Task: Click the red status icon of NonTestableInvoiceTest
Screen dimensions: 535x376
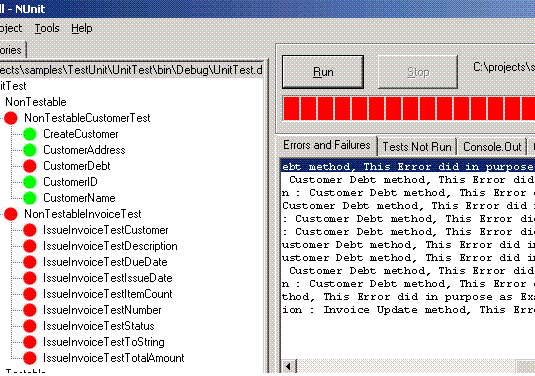Action: pyautogui.click(x=11, y=214)
